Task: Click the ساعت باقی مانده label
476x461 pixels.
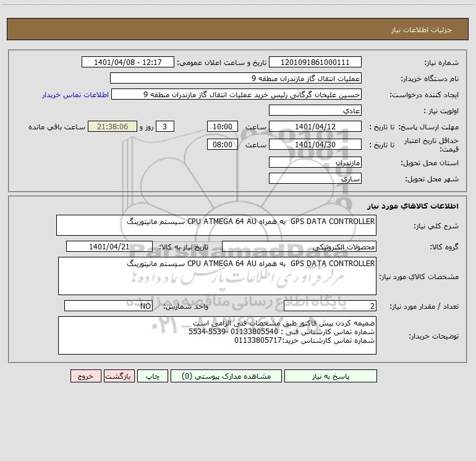Action: coord(57,127)
